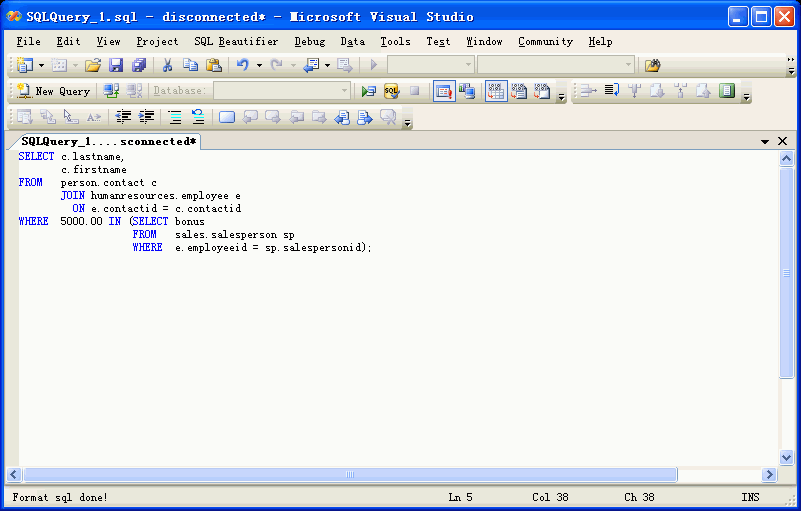Undo the last action

tap(243, 65)
